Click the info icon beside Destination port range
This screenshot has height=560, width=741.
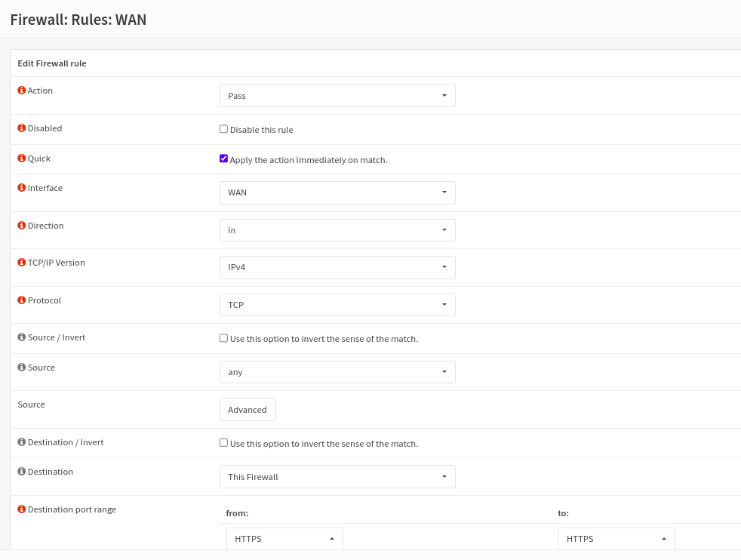(21, 509)
